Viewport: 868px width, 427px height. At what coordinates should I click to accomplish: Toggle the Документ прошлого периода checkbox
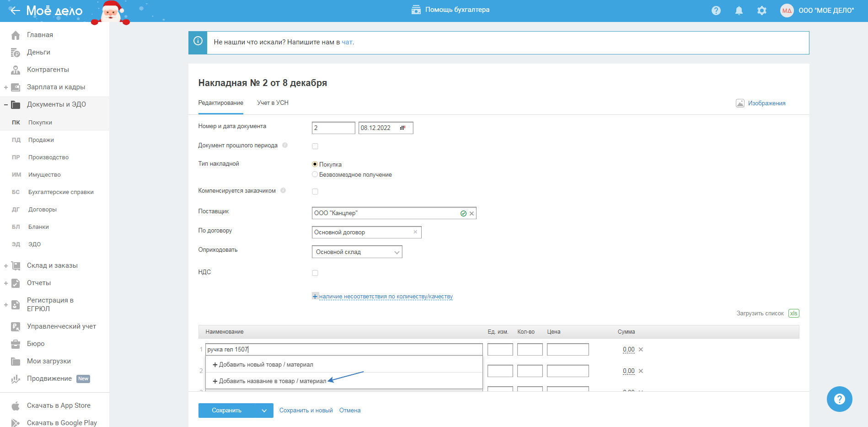[x=315, y=146]
